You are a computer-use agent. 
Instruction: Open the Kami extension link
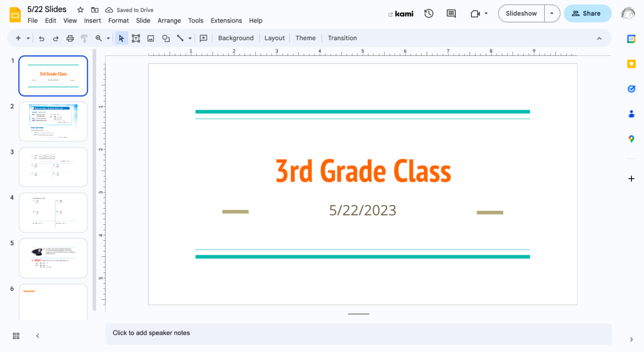[401, 14]
